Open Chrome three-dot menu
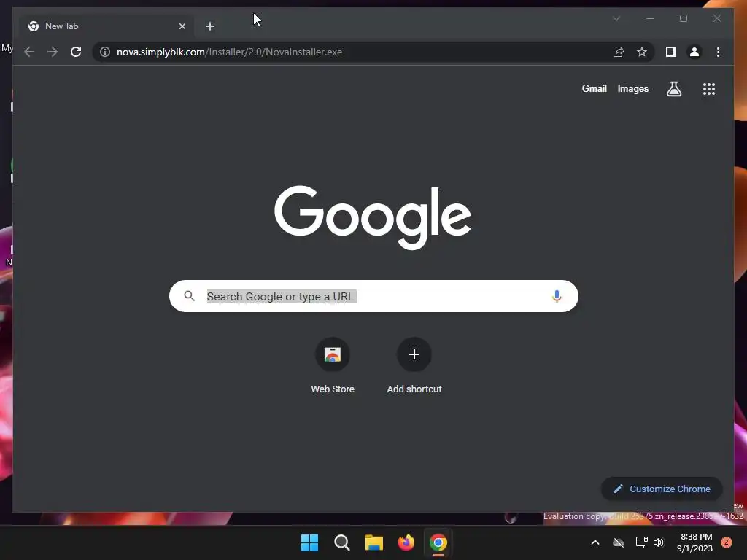747x560 pixels. coord(718,52)
